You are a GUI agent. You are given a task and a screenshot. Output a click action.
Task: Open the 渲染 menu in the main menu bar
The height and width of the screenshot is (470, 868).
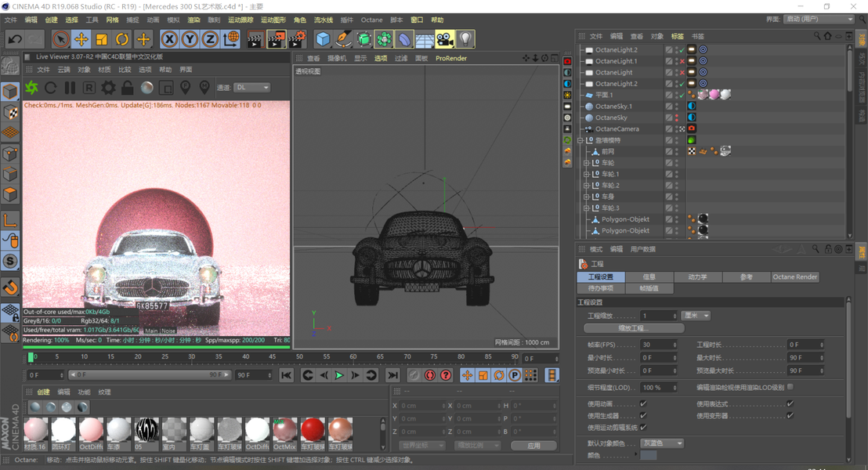pos(193,20)
